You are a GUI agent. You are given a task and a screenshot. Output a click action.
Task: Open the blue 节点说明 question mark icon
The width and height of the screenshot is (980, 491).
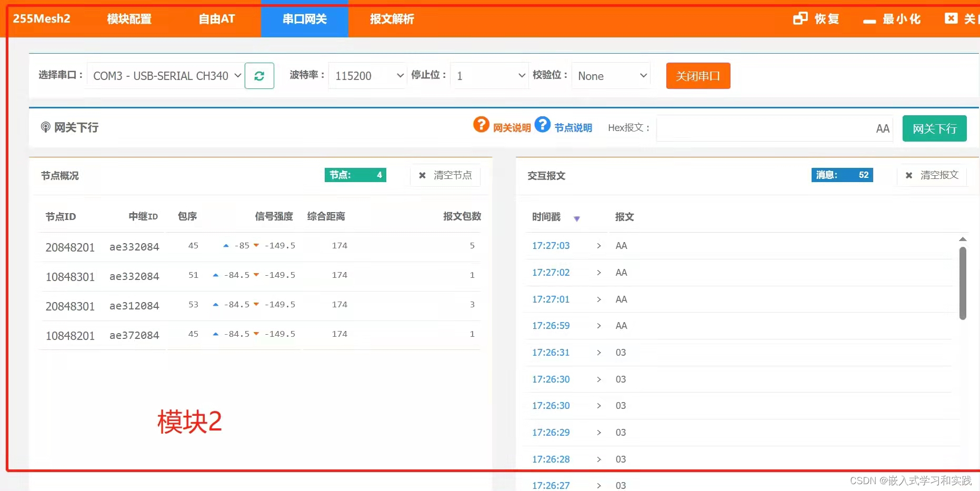click(543, 125)
